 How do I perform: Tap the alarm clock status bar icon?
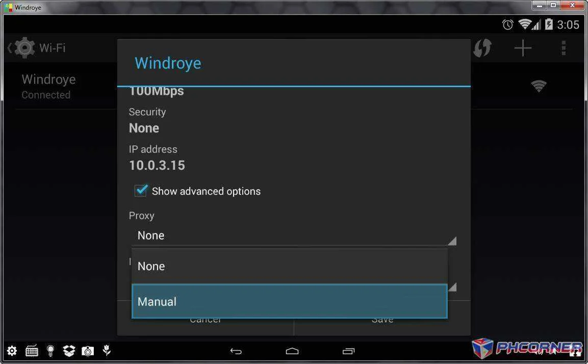click(508, 25)
